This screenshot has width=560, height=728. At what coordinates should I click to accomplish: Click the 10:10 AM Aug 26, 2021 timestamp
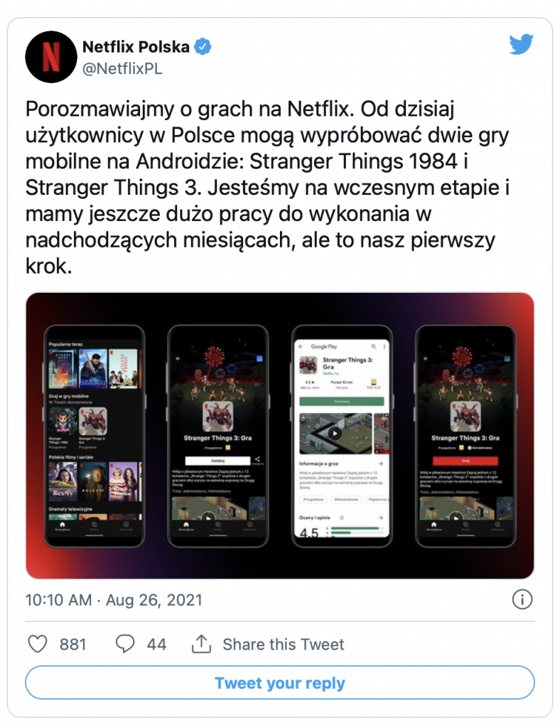point(114,600)
